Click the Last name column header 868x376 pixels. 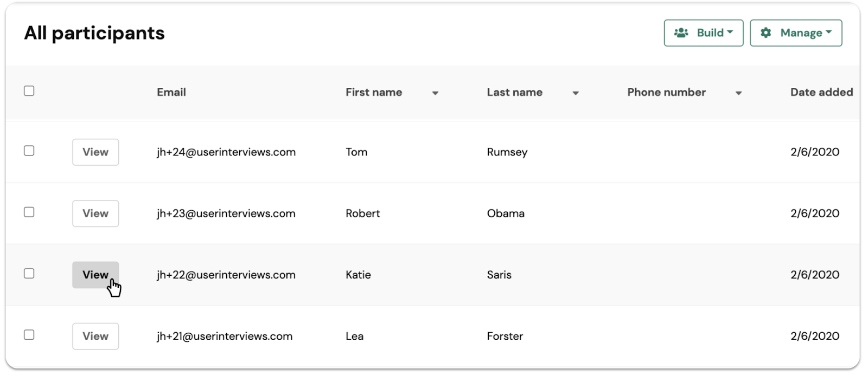(515, 92)
